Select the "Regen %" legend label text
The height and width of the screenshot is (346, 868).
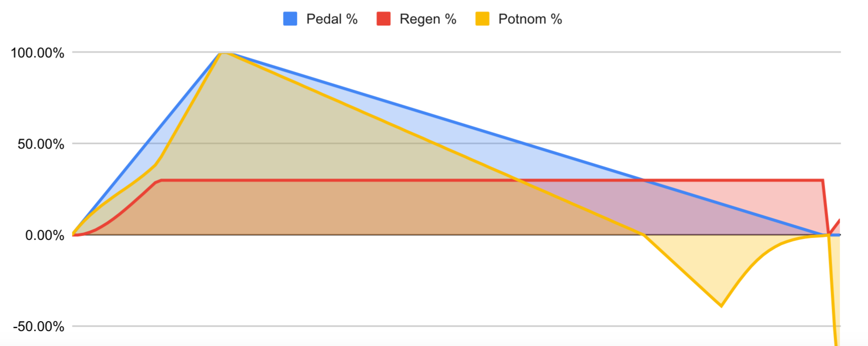(428, 19)
